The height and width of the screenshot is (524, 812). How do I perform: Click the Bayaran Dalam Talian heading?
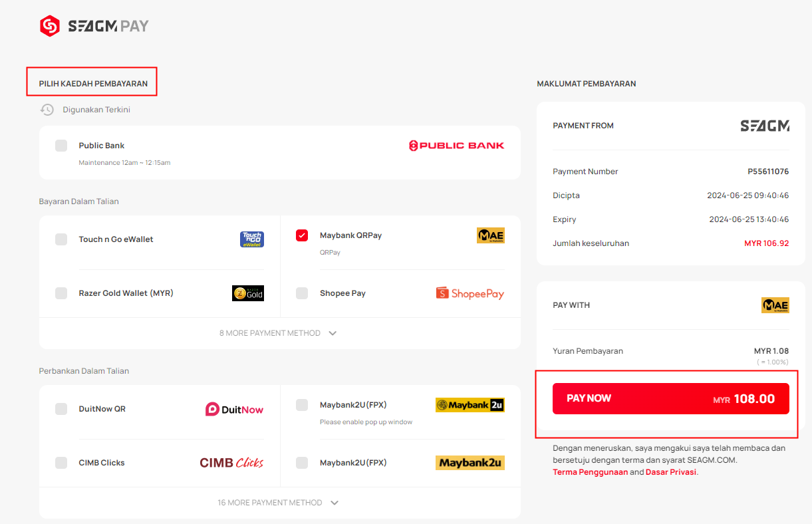[79, 201]
